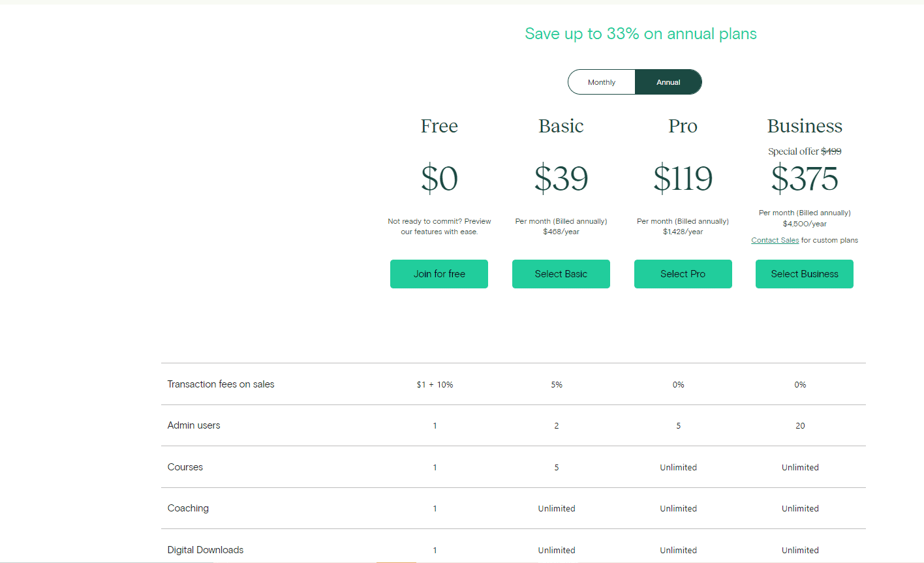Image resolution: width=924 pixels, height=563 pixels.
Task: Click the $375 Business price
Action: (x=805, y=179)
